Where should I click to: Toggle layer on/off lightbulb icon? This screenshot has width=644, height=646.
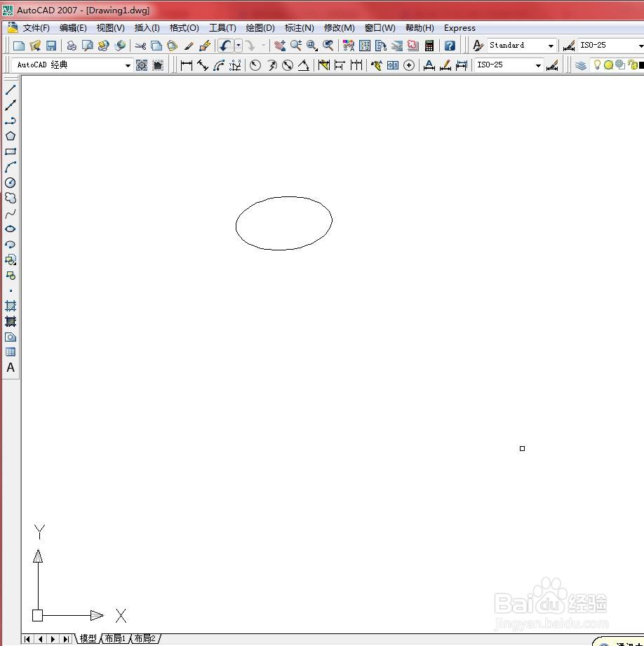597,65
